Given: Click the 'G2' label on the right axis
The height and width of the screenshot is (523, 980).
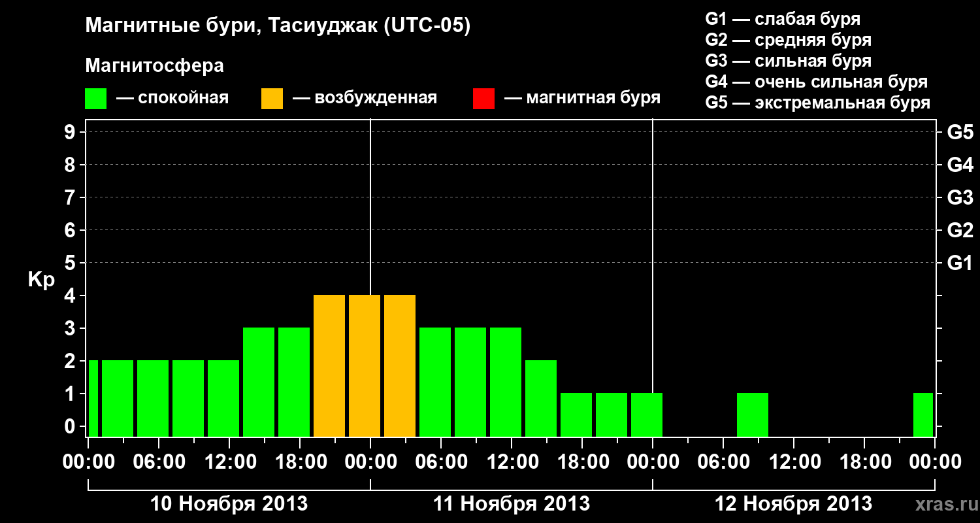Looking at the screenshot, I should (x=960, y=230).
